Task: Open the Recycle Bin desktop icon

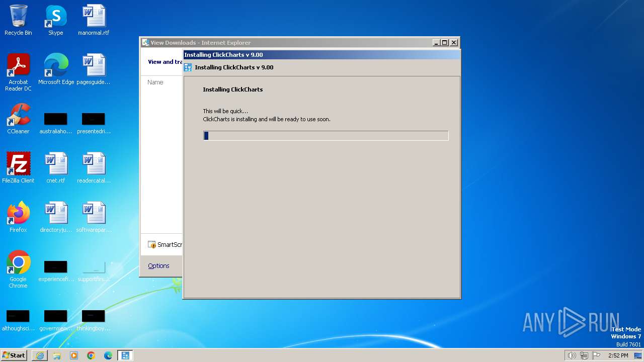Action: [x=18, y=20]
